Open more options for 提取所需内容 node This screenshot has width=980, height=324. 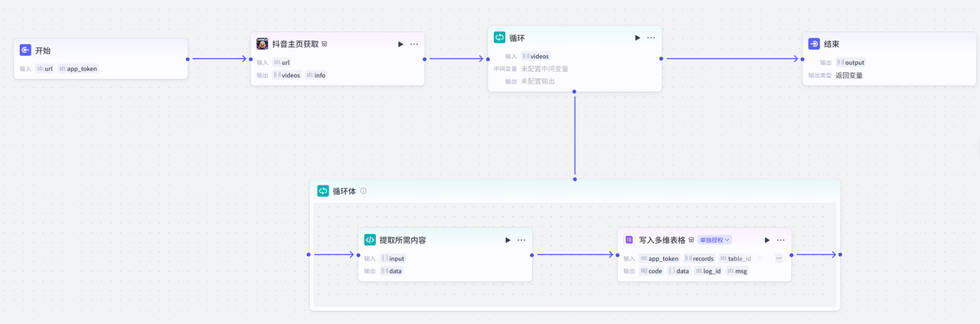coord(521,240)
